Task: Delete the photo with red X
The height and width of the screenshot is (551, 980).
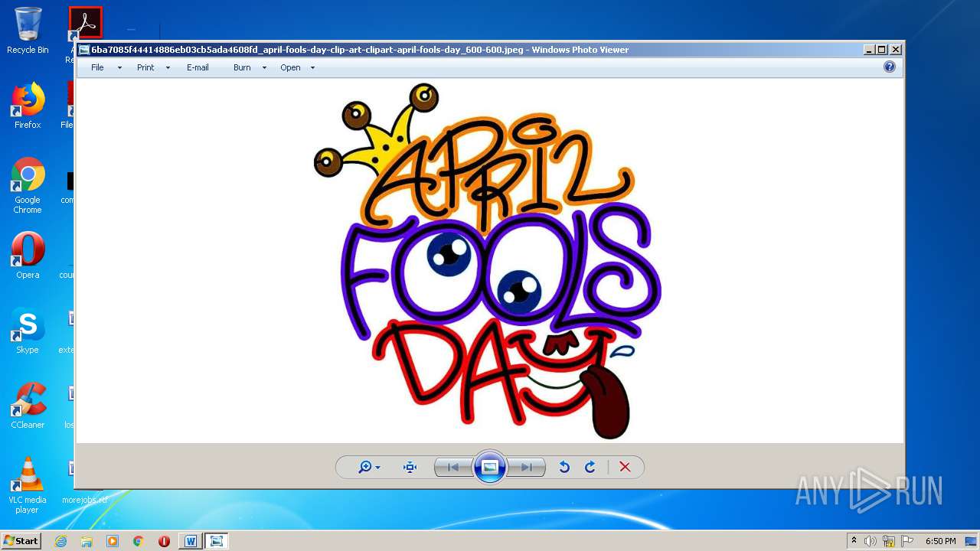Action: pyautogui.click(x=625, y=467)
